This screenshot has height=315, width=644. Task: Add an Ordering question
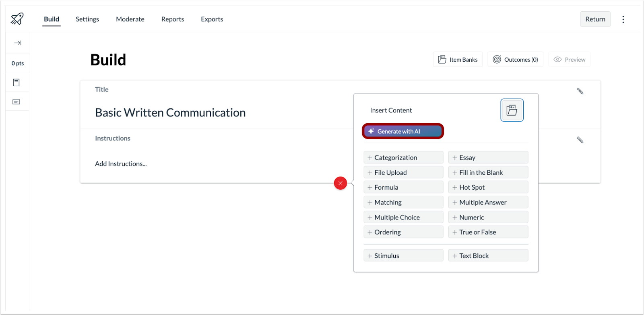pos(403,232)
